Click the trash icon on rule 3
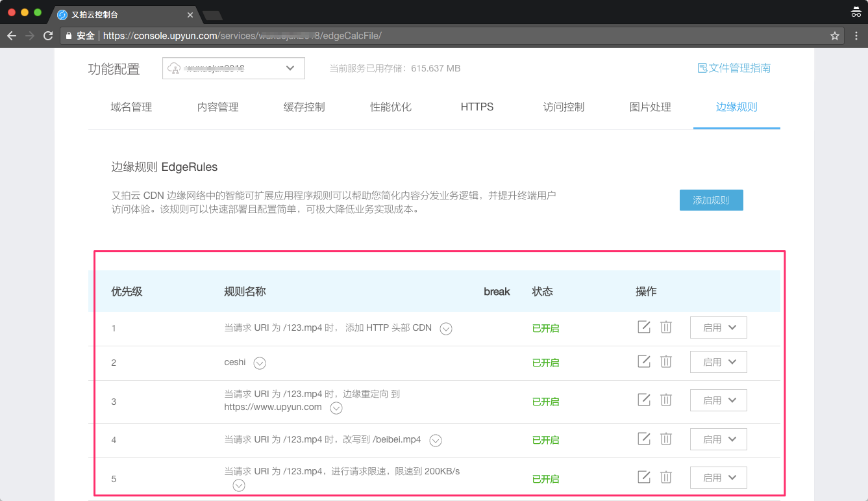The width and height of the screenshot is (868, 501). tap(666, 400)
